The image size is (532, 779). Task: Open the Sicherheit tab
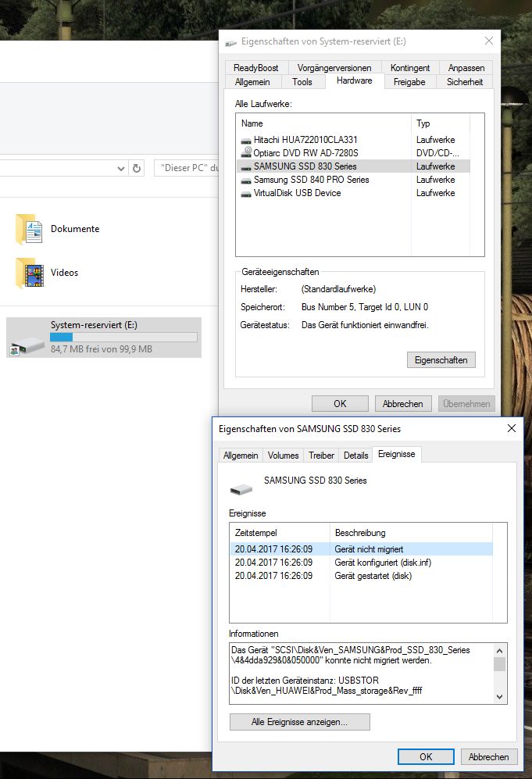(465, 82)
